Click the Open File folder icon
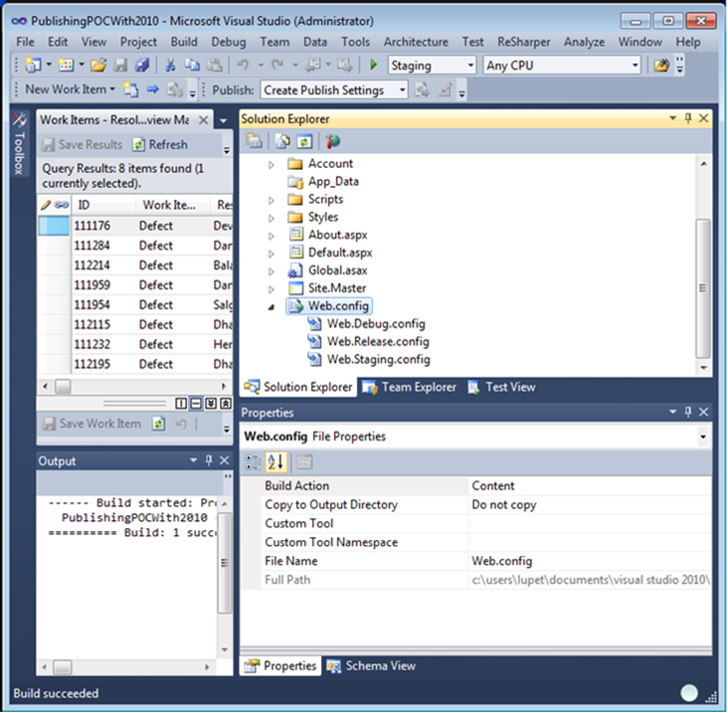Image resolution: width=728 pixels, height=713 pixels. pyautogui.click(x=98, y=65)
